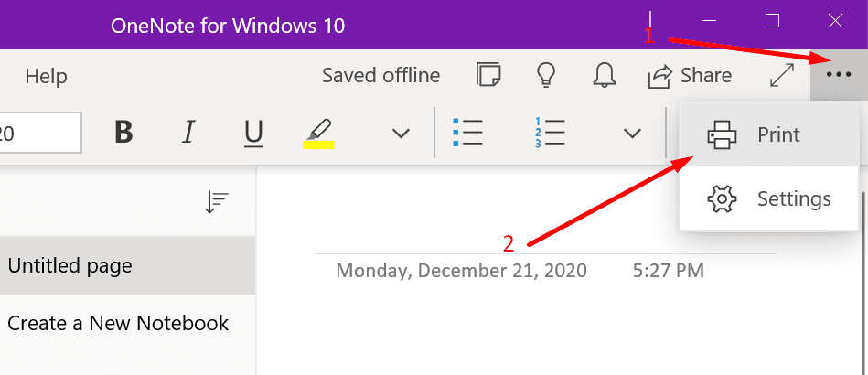
Task: Open the Help tab
Action: [46, 76]
